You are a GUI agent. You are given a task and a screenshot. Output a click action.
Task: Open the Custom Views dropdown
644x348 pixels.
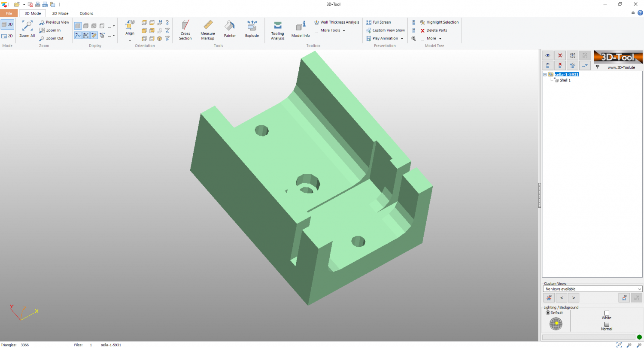pos(592,289)
